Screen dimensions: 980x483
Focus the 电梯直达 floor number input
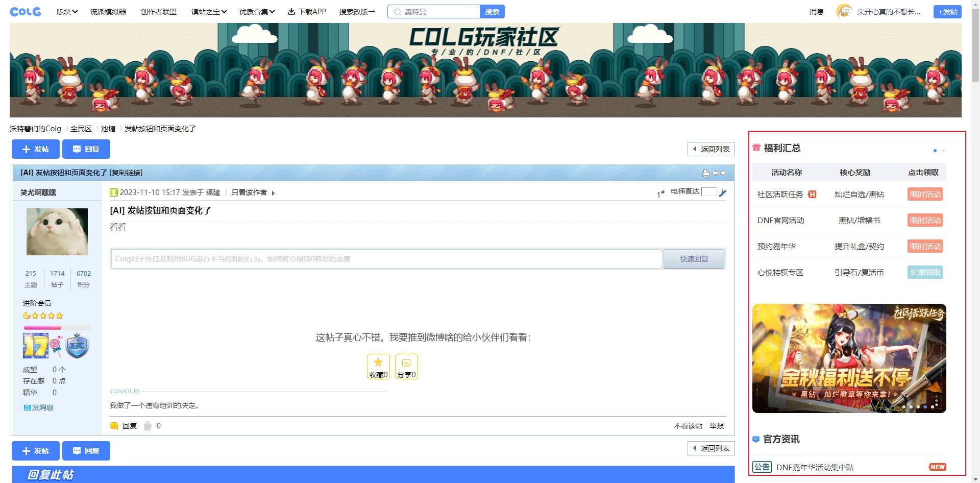pos(709,191)
